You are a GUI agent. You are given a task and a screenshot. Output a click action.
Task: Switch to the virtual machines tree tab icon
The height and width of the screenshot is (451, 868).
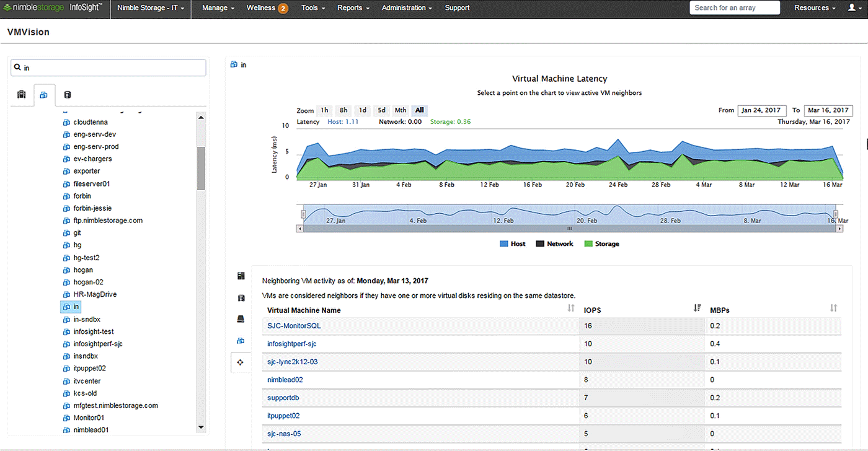point(44,95)
